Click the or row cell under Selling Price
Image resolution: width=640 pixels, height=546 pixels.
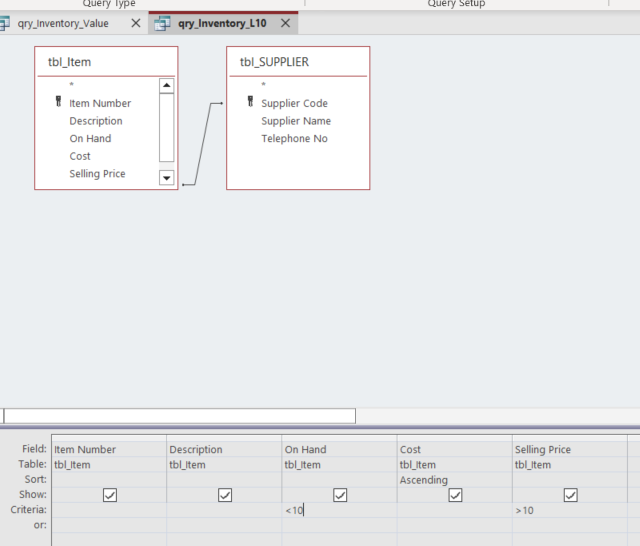point(570,525)
